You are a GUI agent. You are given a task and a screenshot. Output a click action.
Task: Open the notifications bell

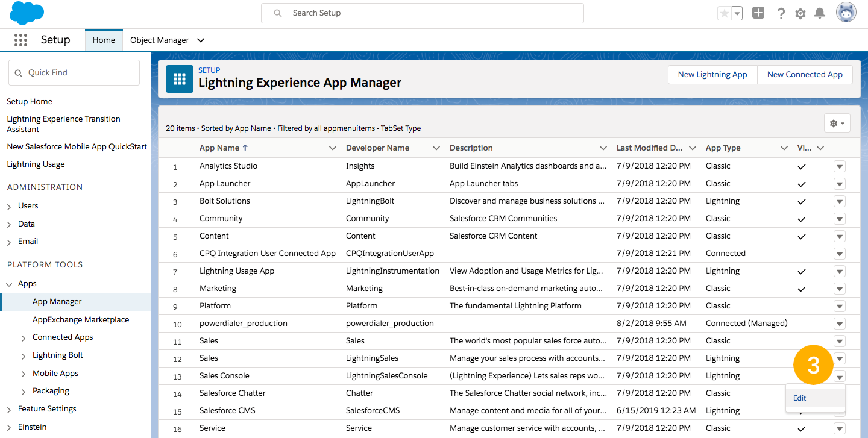(x=820, y=13)
